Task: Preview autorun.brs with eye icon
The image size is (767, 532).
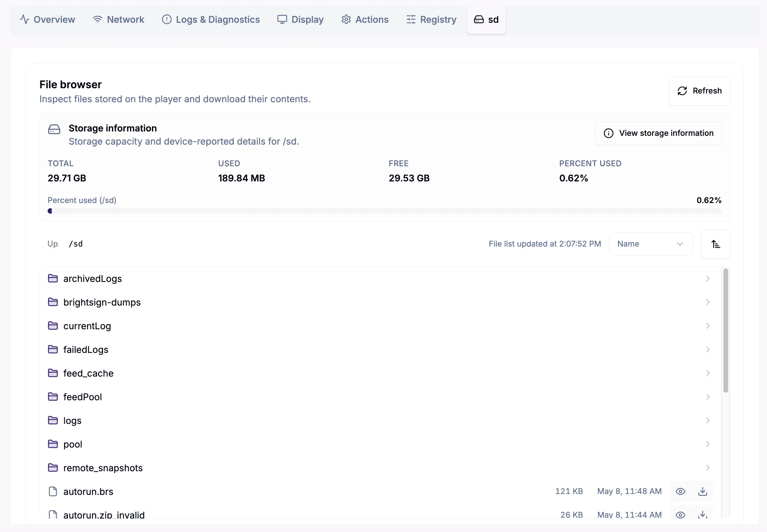Action: 680,491
